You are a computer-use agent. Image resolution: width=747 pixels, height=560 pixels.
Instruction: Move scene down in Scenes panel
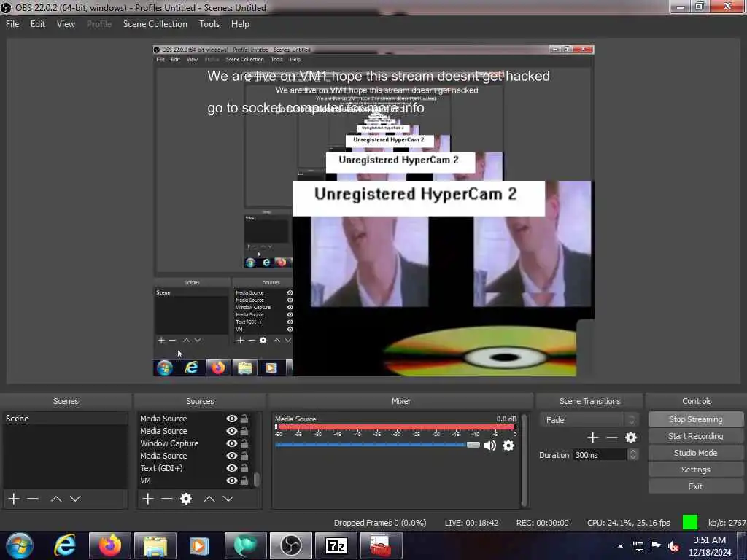coord(75,499)
